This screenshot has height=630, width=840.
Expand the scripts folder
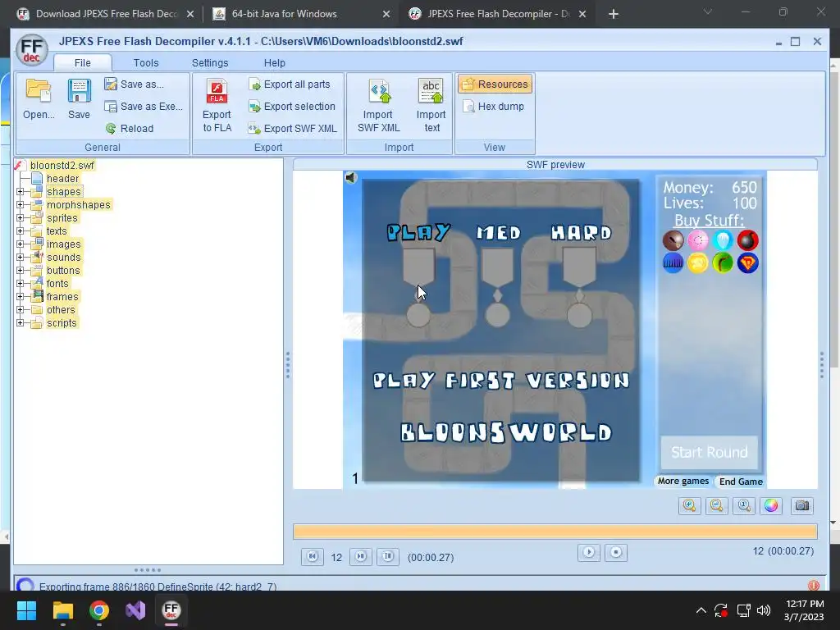pyautogui.click(x=21, y=322)
